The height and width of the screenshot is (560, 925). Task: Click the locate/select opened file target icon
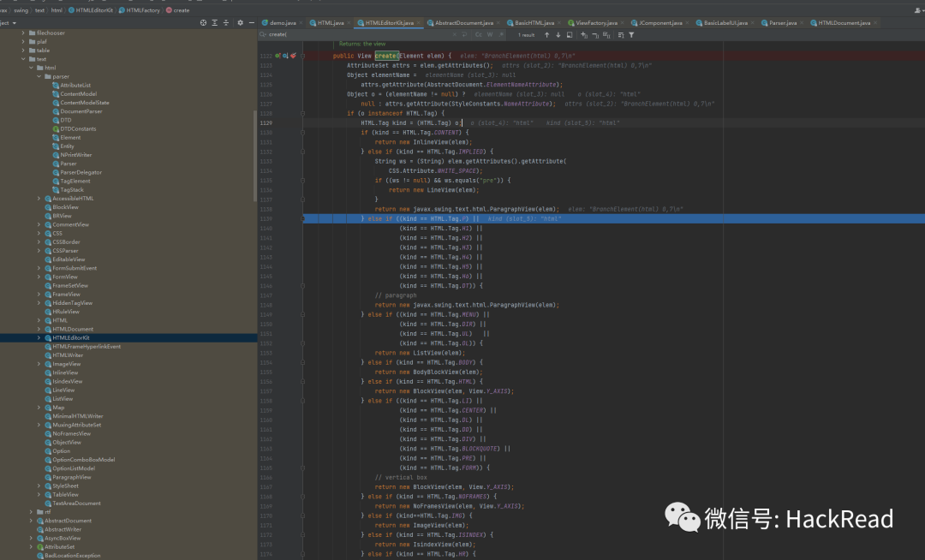click(x=203, y=22)
